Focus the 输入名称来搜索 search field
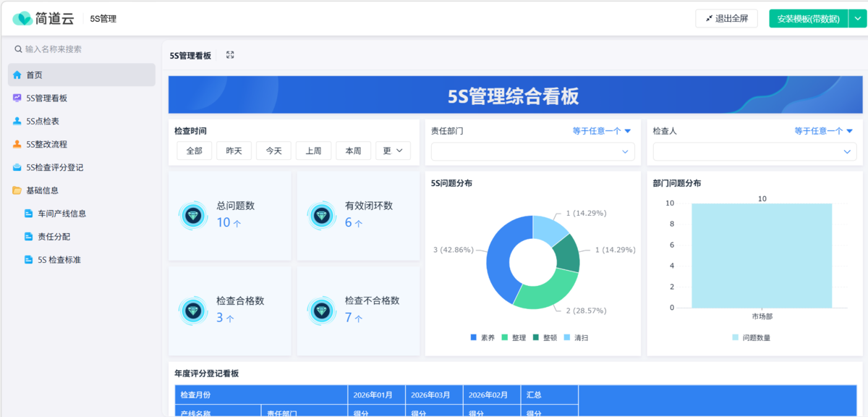The image size is (868, 417). click(x=82, y=49)
